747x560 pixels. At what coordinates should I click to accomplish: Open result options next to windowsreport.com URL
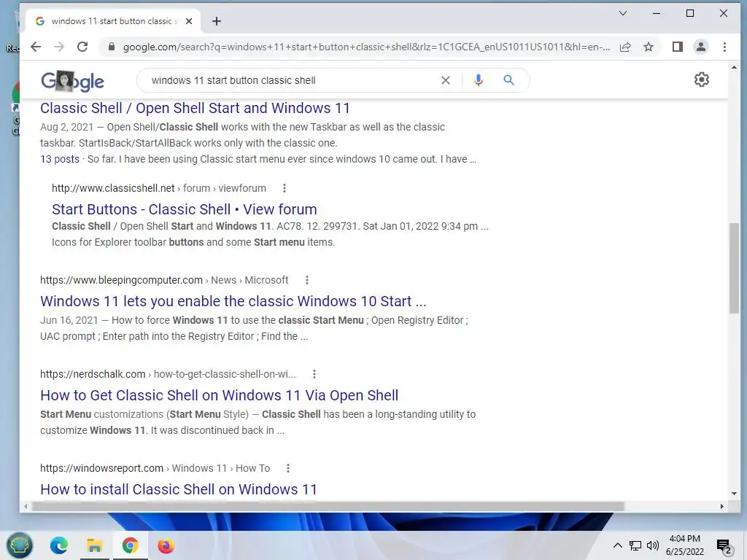(287, 468)
